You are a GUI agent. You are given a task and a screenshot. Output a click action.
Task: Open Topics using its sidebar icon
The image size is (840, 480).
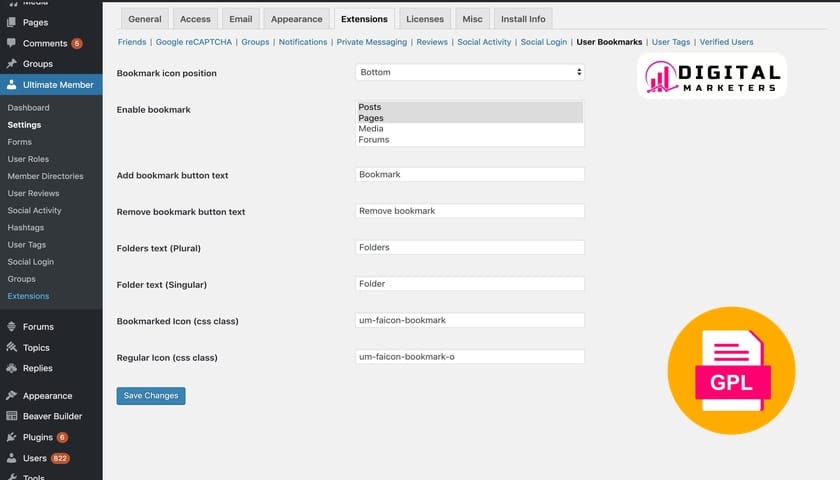coord(11,347)
